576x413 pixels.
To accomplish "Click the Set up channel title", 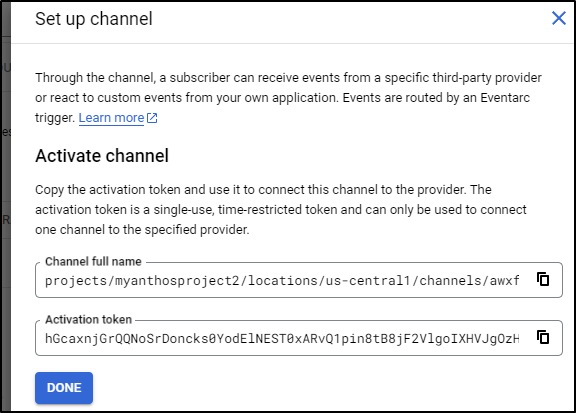I will coord(94,19).
